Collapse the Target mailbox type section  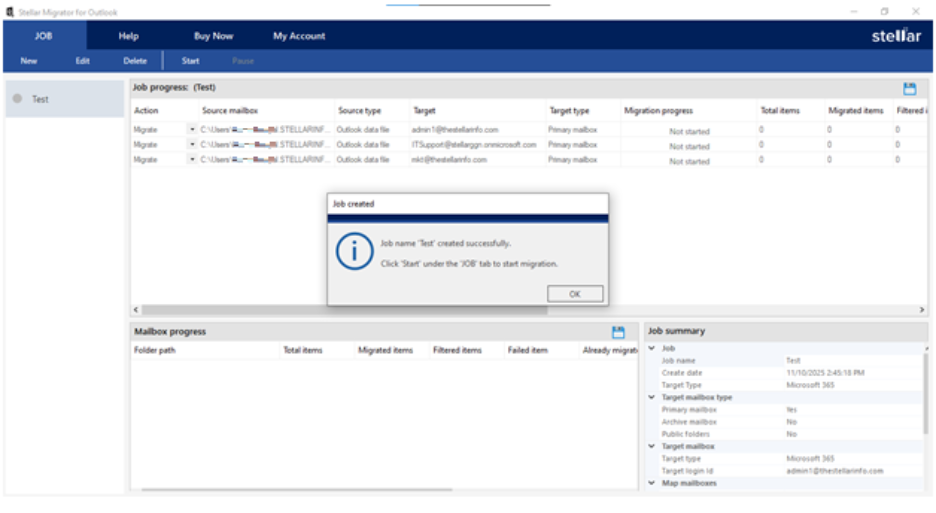coord(652,397)
